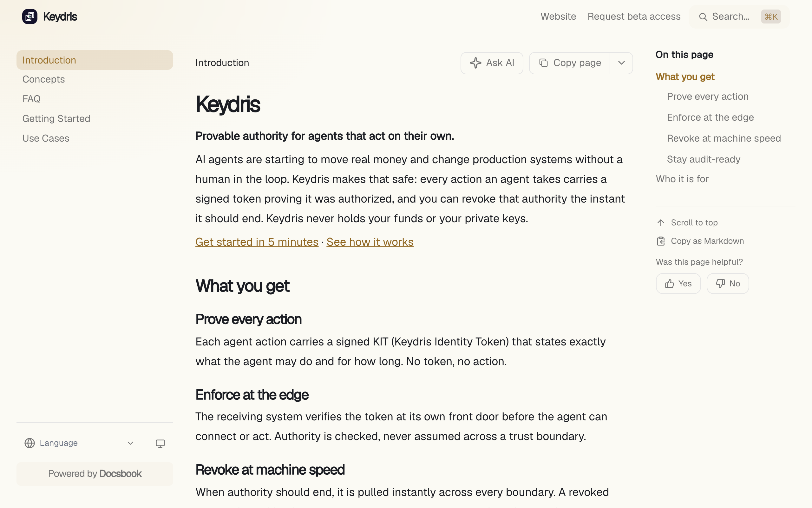Click the Language label text
The width and height of the screenshot is (812, 508).
tap(58, 443)
